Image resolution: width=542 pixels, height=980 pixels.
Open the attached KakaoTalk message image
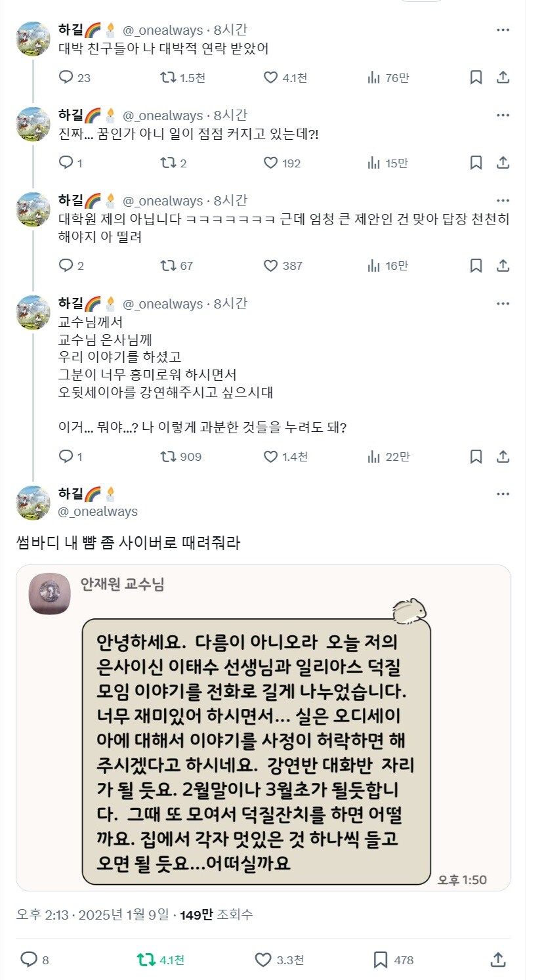click(263, 727)
